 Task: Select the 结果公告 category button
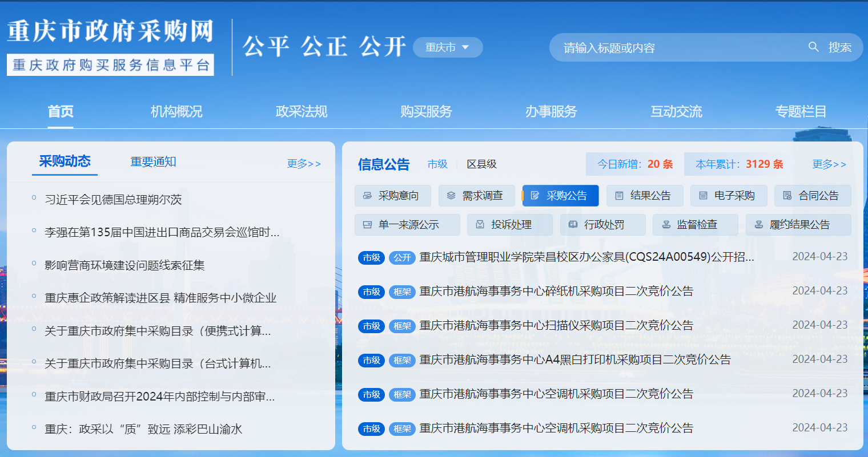coord(645,196)
